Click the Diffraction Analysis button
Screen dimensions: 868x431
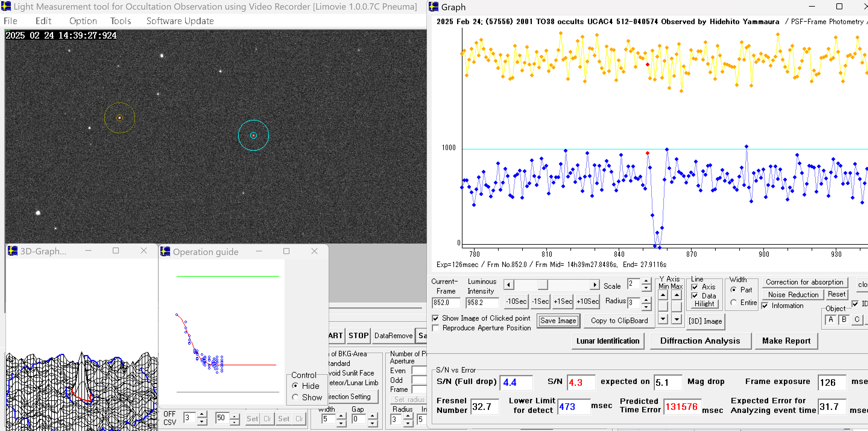pos(700,341)
